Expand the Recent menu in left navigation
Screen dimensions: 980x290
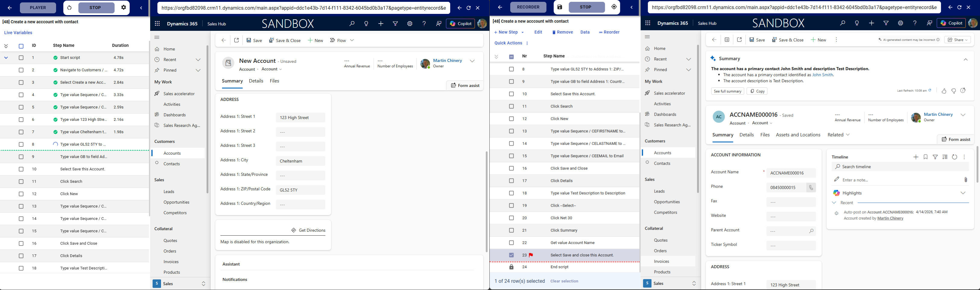pyautogui.click(x=198, y=60)
